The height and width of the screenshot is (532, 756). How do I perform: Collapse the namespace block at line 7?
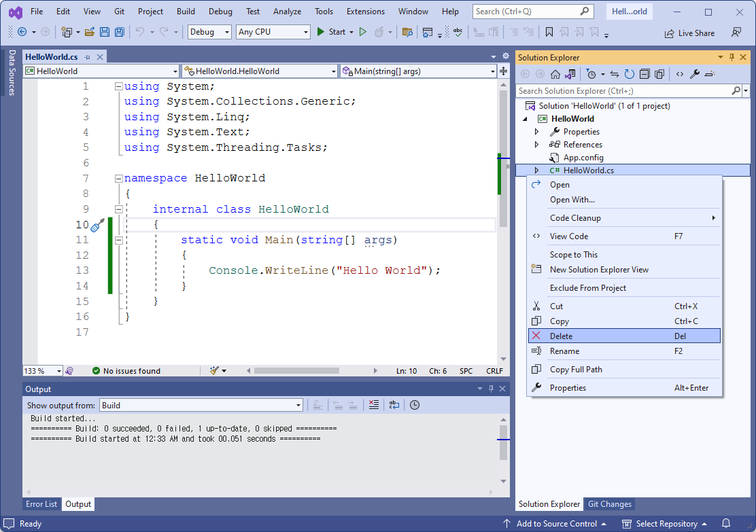click(118, 178)
